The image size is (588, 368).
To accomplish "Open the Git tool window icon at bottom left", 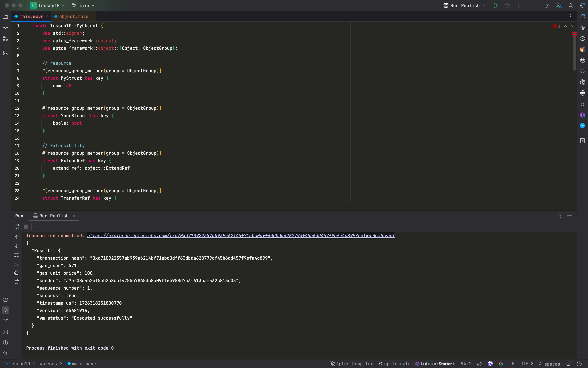I will point(5,354).
